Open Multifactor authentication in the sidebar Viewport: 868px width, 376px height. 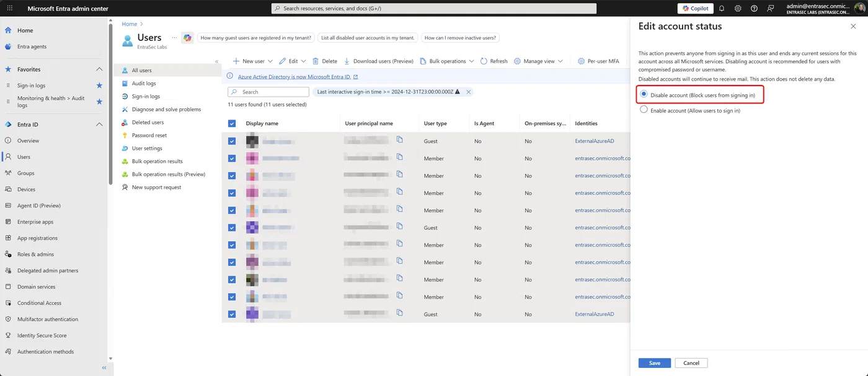tap(48, 319)
